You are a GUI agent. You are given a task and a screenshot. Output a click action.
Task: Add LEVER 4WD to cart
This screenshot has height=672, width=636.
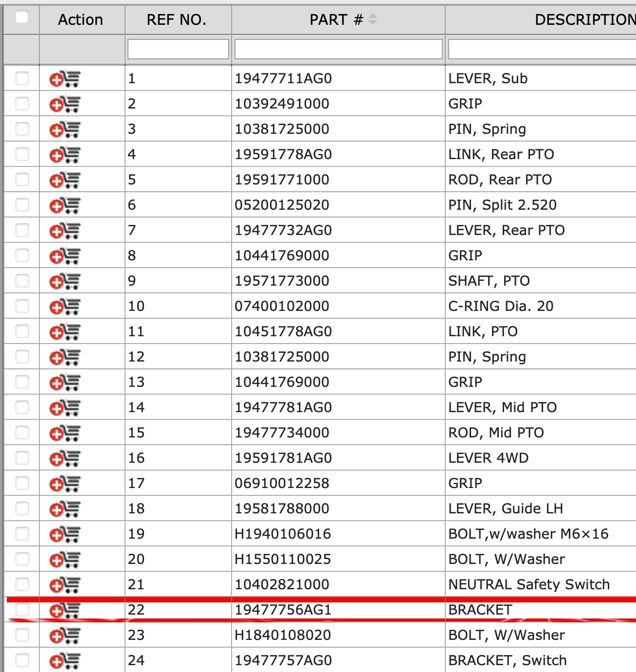[65, 458]
